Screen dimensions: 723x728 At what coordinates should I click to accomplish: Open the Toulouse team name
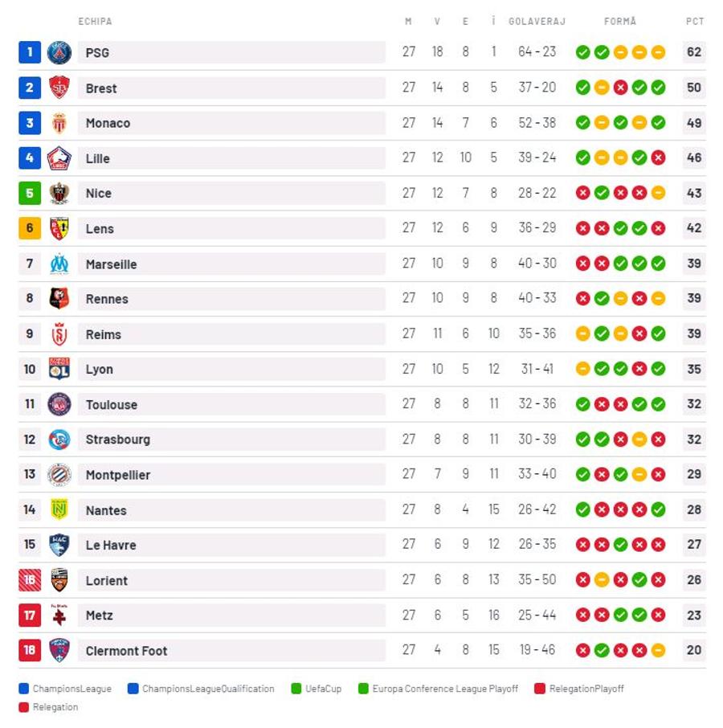coord(112,405)
